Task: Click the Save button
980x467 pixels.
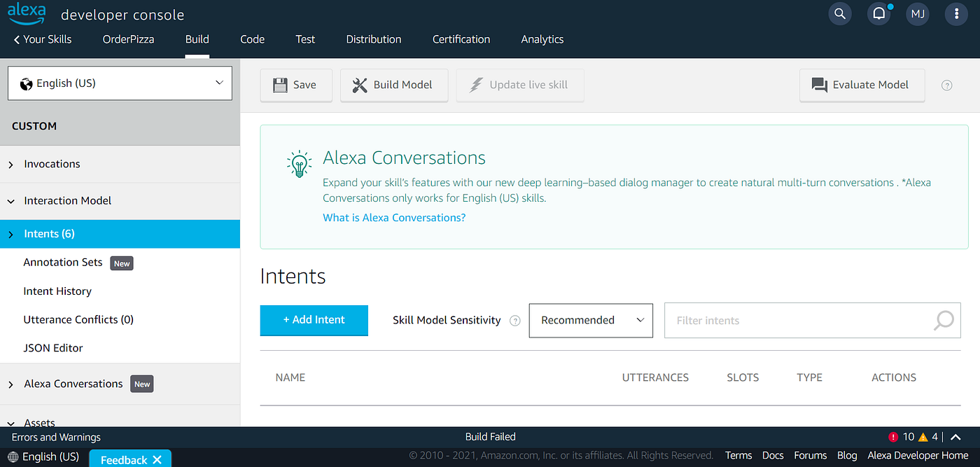Action: (x=296, y=85)
